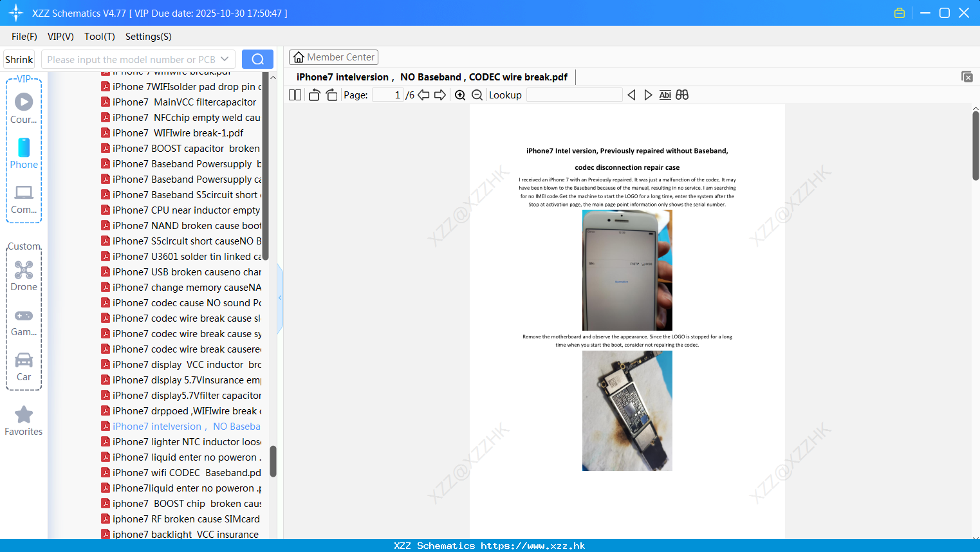Image resolution: width=980 pixels, height=552 pixels.
Task: Zoom out of the PDF
Action: (477, 95)
